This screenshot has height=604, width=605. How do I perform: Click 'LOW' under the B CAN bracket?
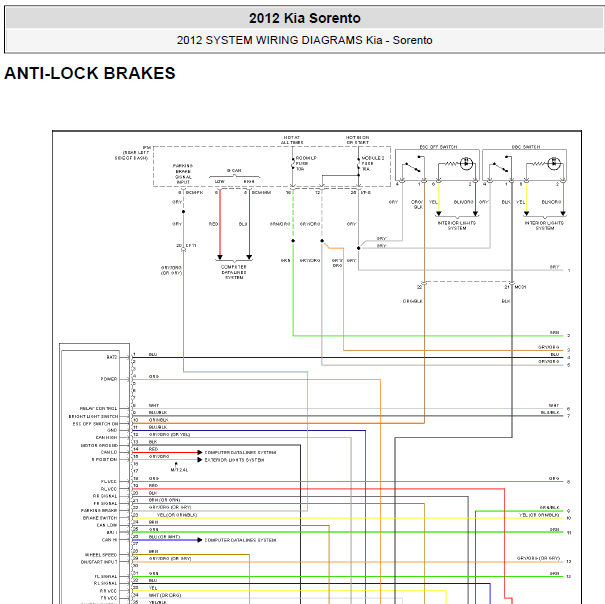click(220, 181)
